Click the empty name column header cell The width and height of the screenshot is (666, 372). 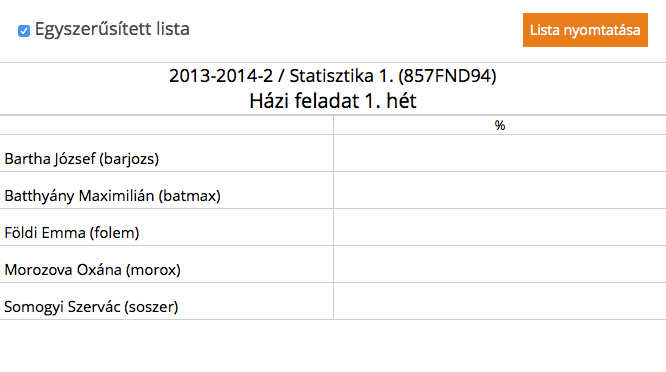click(x=166, y=125)
